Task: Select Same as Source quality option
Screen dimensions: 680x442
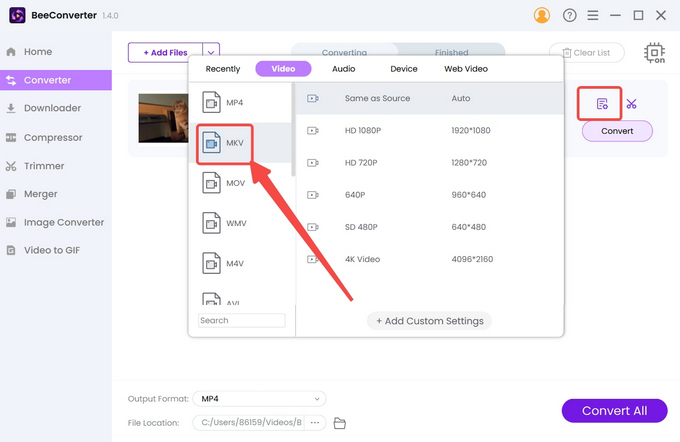Action: (429, 98)
